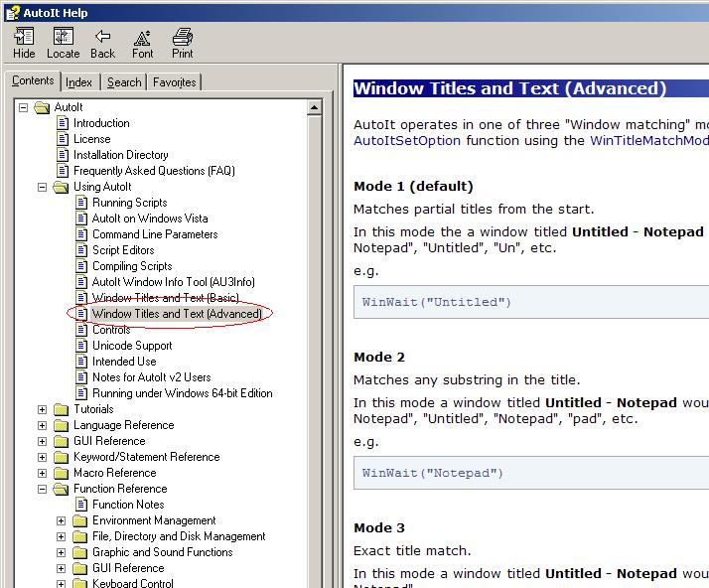The height and width of the screenshot is (588, 709).
Task: Expand the Language Reference node
Action: [x=42, y=425]
